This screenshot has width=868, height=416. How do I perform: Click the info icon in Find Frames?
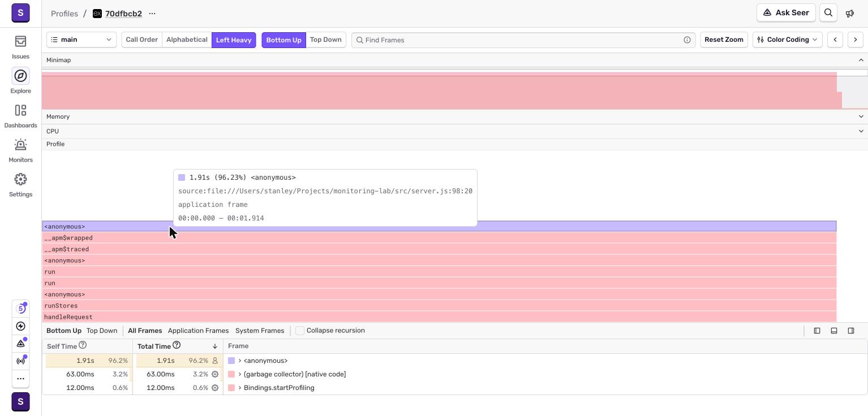(x=687, y=40)
